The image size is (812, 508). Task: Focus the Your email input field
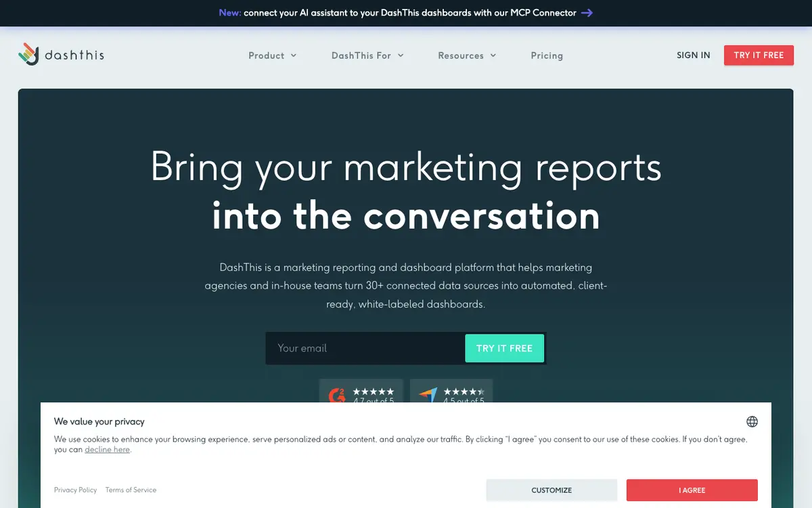pyautogui.click(x=365, y=348)
